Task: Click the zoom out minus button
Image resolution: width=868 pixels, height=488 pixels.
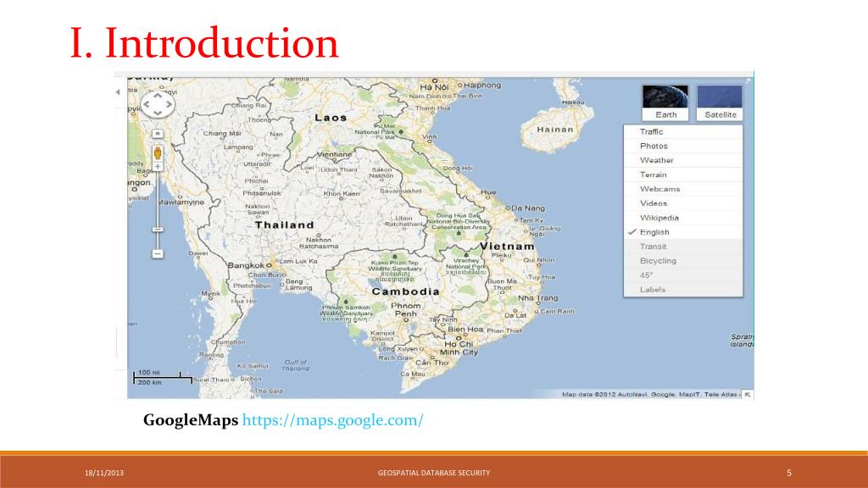Action: tap(158, 253)
